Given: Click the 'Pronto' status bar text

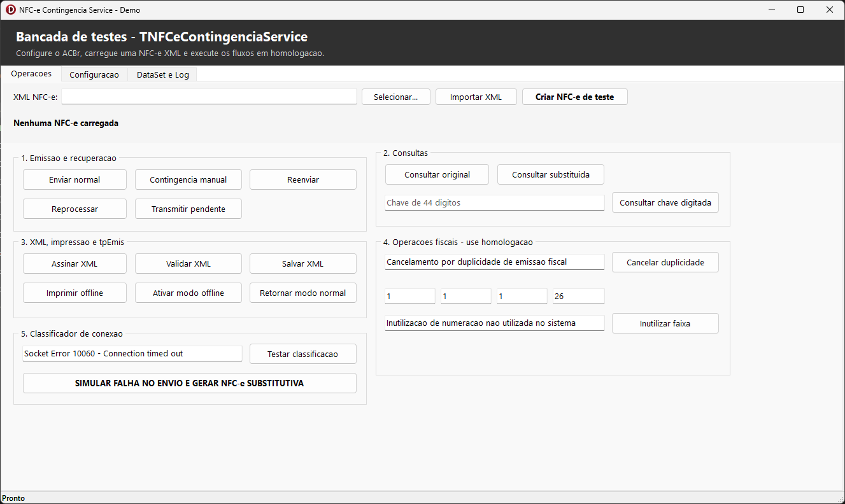Looking at the screenshot, I should pyautogui.click(x=13, y=498).
